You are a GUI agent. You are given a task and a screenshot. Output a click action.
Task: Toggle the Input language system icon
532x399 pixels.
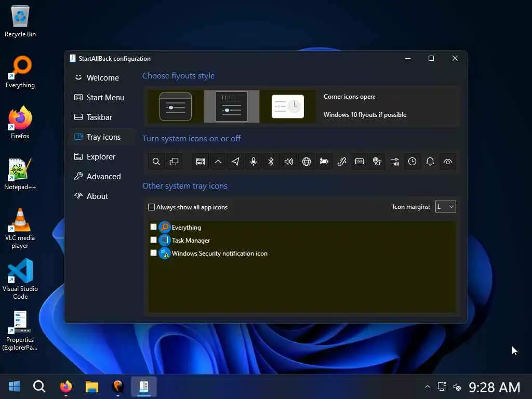[x=377, y=162]
